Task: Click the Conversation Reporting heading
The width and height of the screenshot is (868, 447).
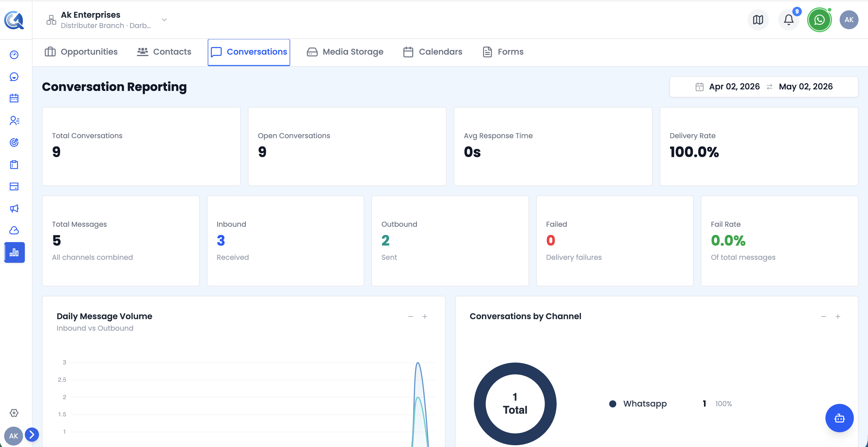Action: point(114,87)
